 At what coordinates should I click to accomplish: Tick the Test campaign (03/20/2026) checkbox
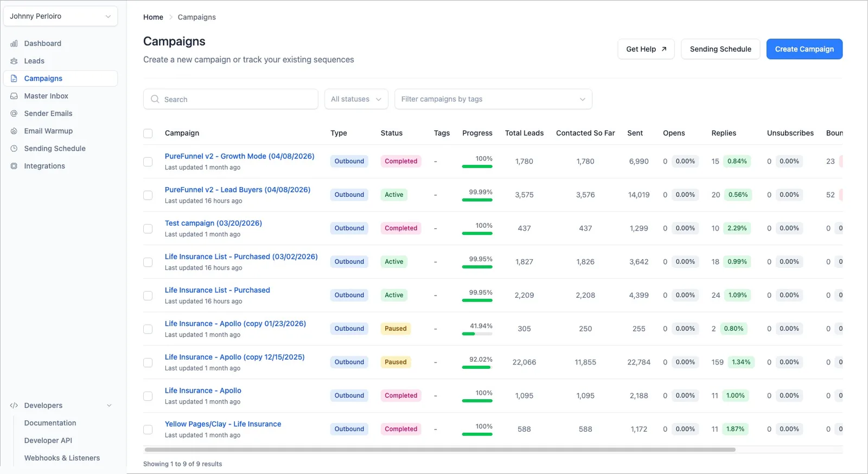(148, 229)
